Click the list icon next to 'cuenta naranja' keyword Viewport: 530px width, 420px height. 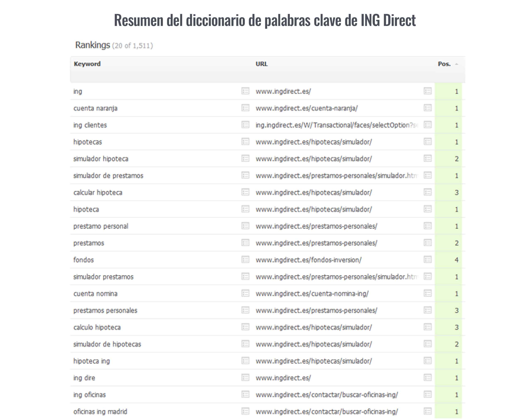[245, 108]
